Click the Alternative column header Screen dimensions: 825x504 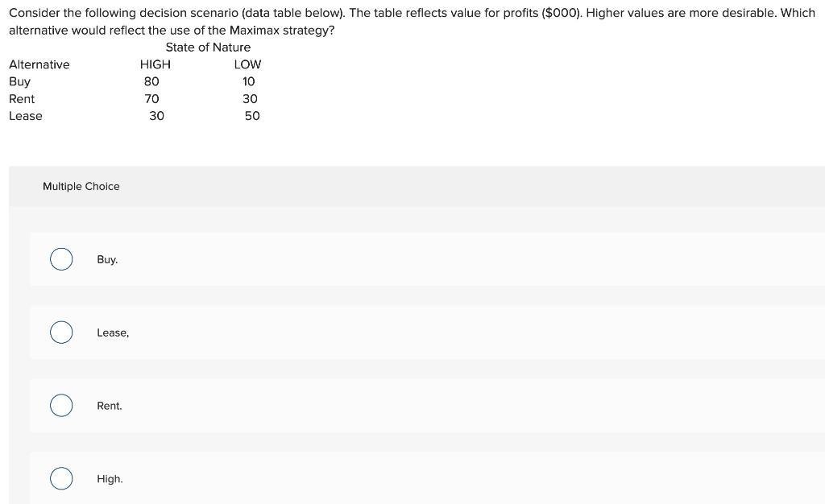(39, 64)
